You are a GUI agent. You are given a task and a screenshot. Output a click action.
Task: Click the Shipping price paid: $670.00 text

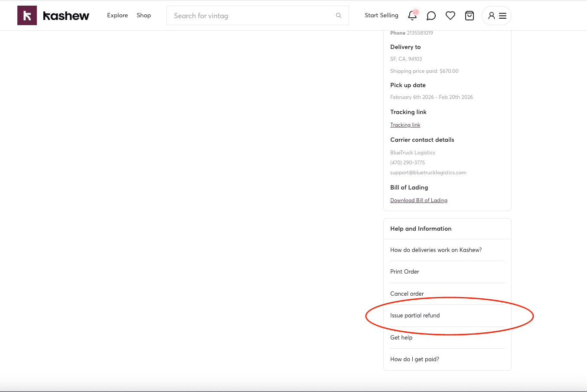click(x=424, y=71)
